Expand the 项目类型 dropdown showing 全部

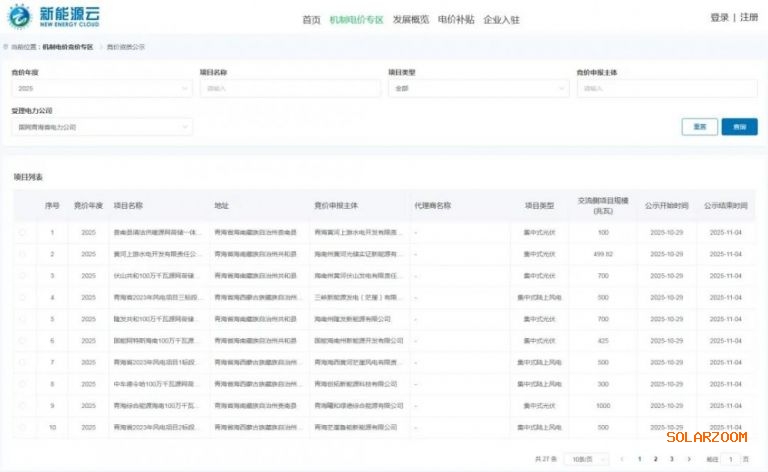471,89
